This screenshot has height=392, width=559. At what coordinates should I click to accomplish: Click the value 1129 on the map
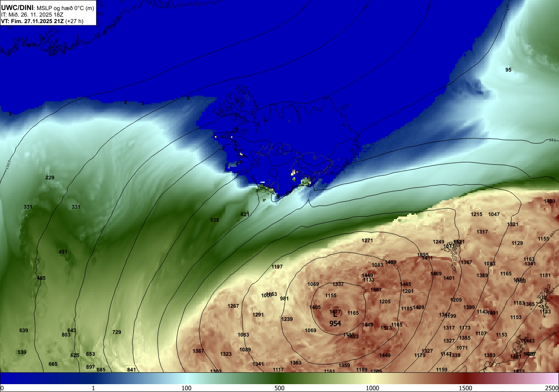(x=517, y=243)
